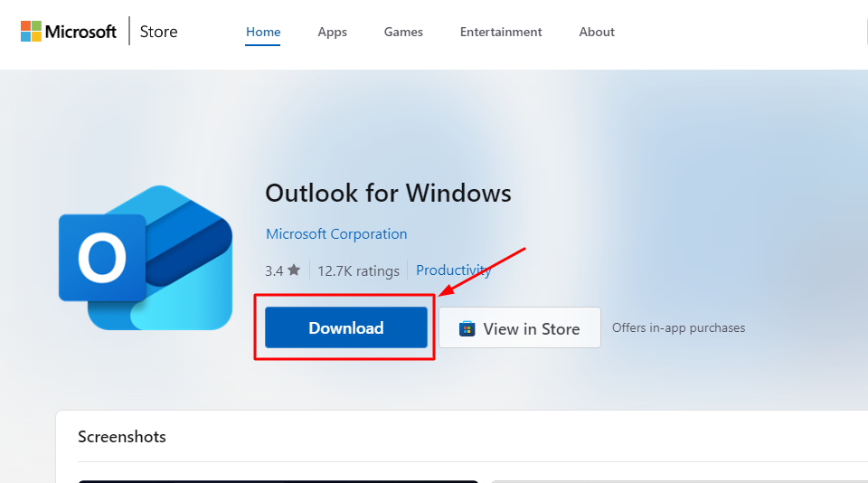Open the Microsoft Corporation publisher link
868x483 pixels.
coord(336,233)
